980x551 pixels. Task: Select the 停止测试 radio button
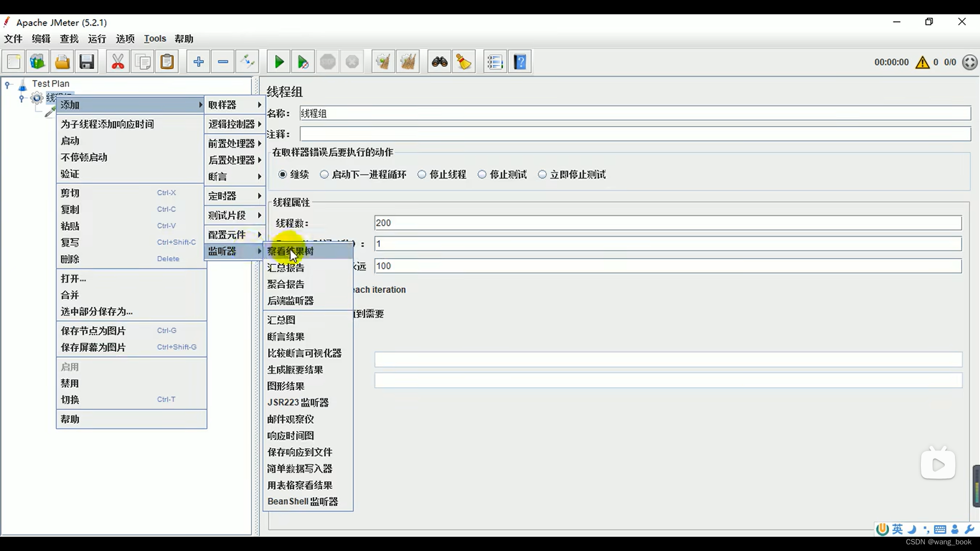(482, 174)
